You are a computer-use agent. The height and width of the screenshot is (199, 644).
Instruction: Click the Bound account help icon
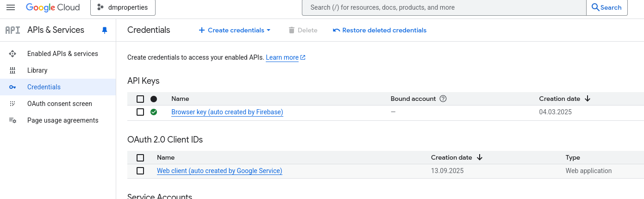pyautogui.click(x=443, y=99)
